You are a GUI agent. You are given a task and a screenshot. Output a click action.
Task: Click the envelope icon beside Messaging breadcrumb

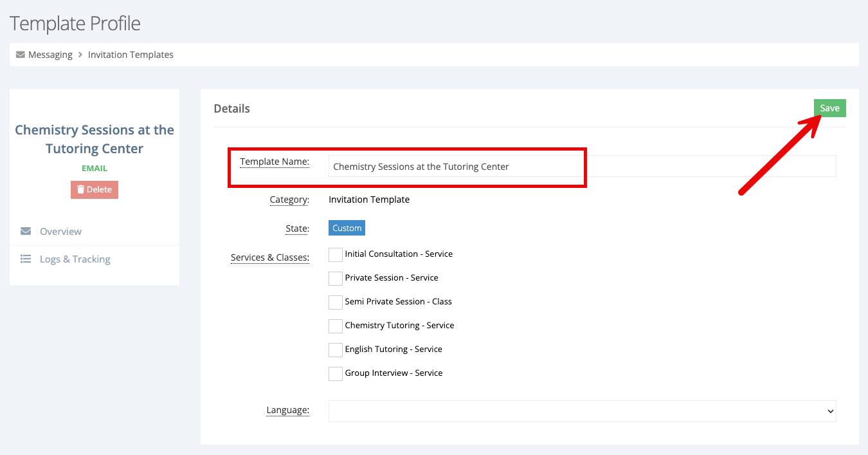21,55
